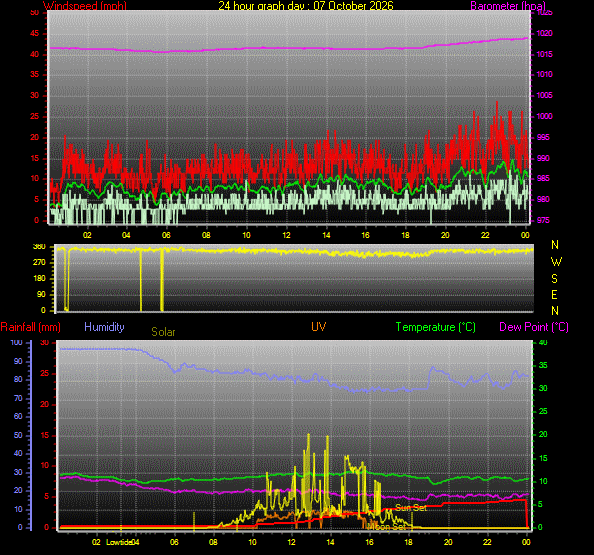This screenshot has height=555, width=594.
Task: Click the Barometer (hpa) axis label
Action: point(508,6)
